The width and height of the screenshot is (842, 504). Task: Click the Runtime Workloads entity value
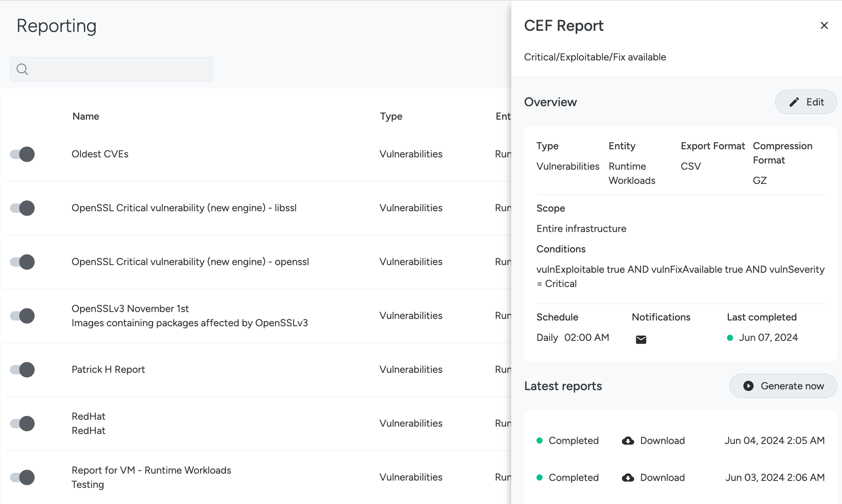point(632,173)
